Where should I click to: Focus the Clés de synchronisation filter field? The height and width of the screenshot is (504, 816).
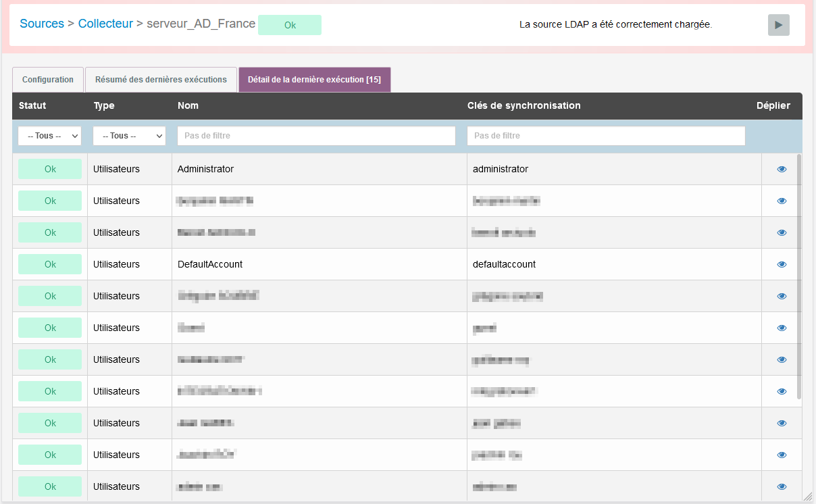pos(606,136)
